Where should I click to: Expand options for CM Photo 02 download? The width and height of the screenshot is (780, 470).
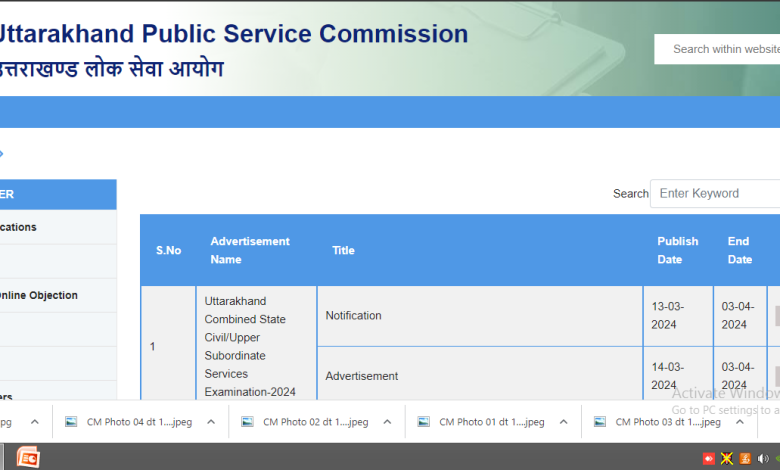click(x=387, y=422)
